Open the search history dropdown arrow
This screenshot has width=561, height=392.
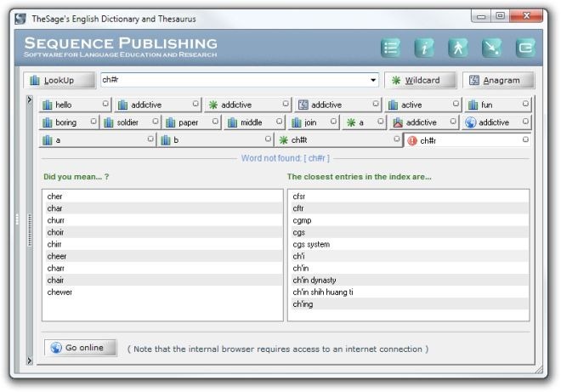pos(373,80)
